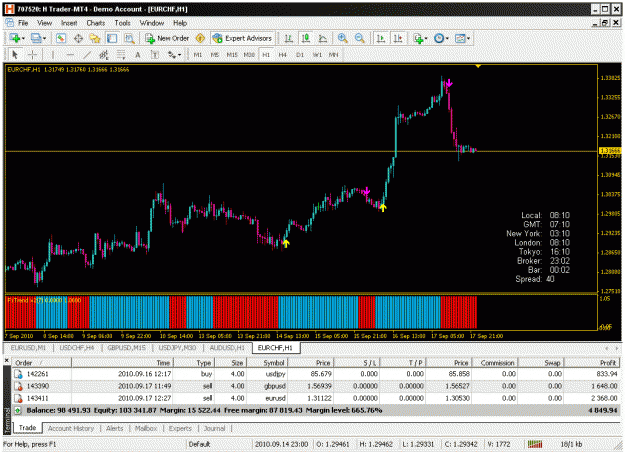Switch to the Account History tab
Viewport: 625px width, 452px height.
[71, 428]
